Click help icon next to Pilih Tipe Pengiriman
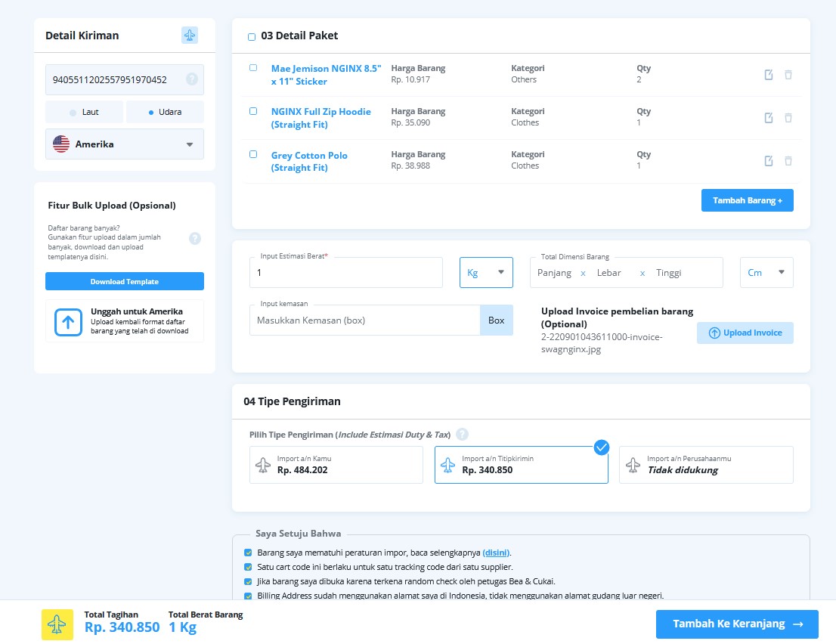 (463, 435)
